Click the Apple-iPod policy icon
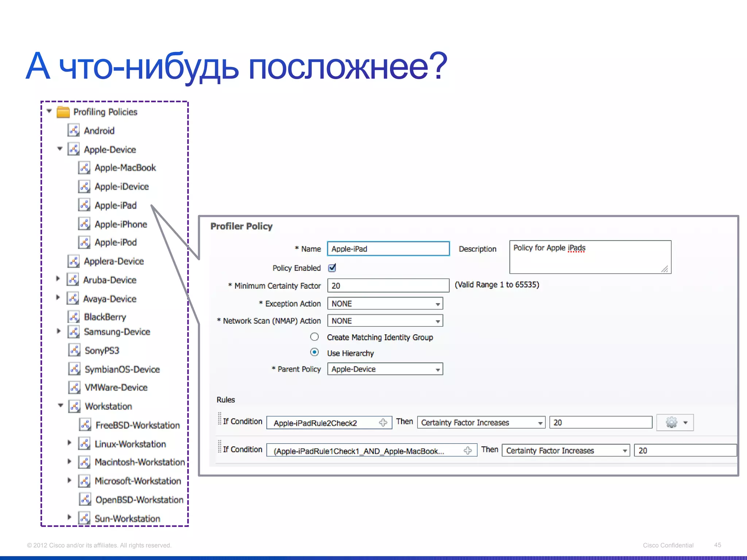Screen dimensions: 747x560 (x=84, y=242)
